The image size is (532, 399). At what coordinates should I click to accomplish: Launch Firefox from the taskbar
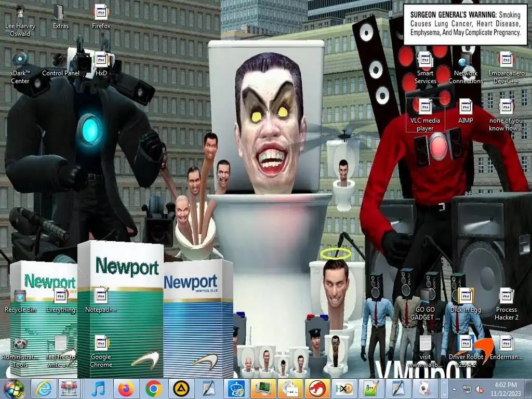(x=126, y=389)
